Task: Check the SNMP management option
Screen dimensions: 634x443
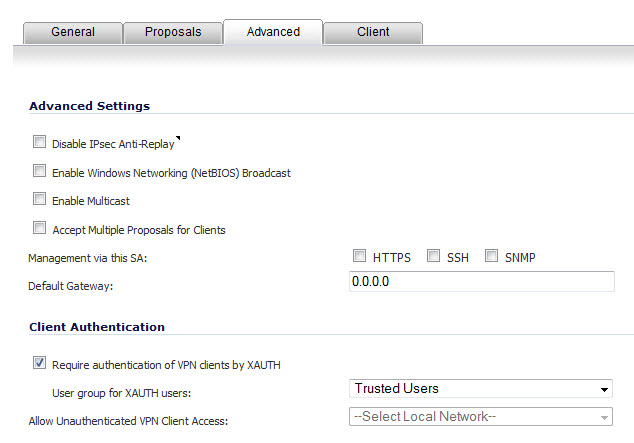Action: 491,255
